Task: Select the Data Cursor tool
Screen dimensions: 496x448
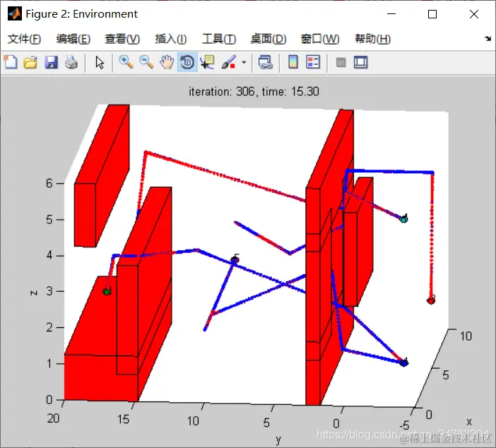Action: [207, 62]
